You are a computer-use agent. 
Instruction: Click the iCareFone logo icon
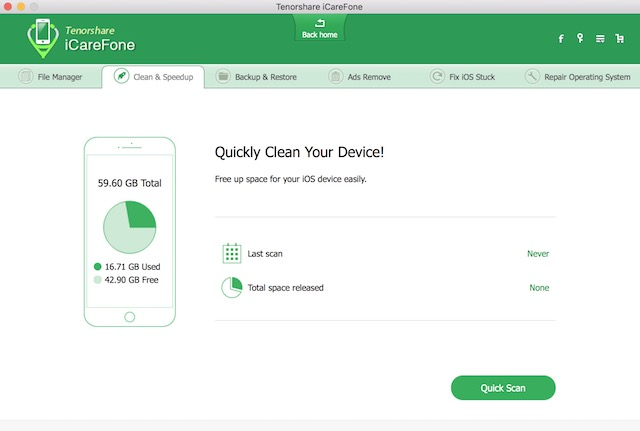41,38
